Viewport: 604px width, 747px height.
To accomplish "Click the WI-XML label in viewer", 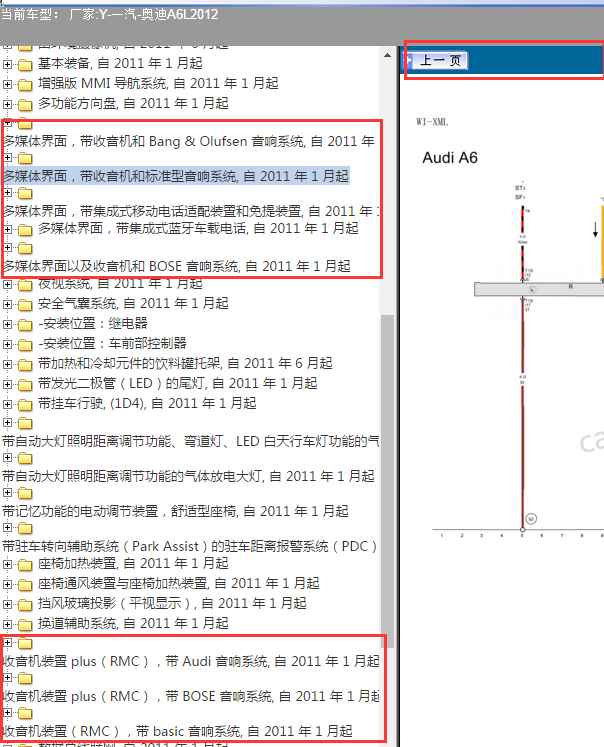I will (x=432, y=122).
